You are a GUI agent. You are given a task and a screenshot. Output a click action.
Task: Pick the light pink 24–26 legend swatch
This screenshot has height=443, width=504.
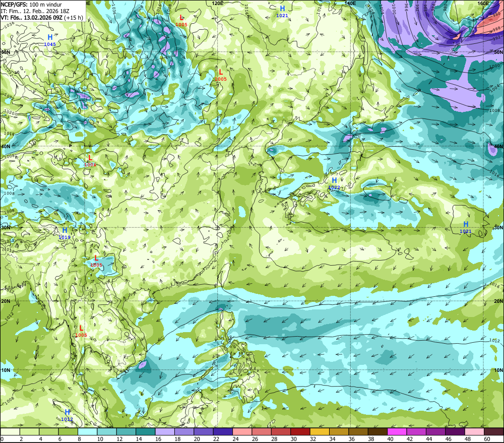242,431
